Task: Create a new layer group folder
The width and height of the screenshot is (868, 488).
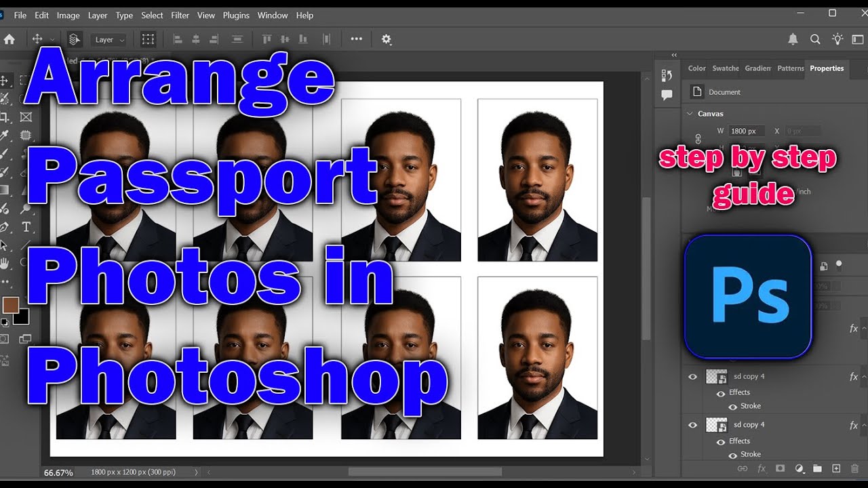Action: tap(817, 468)
